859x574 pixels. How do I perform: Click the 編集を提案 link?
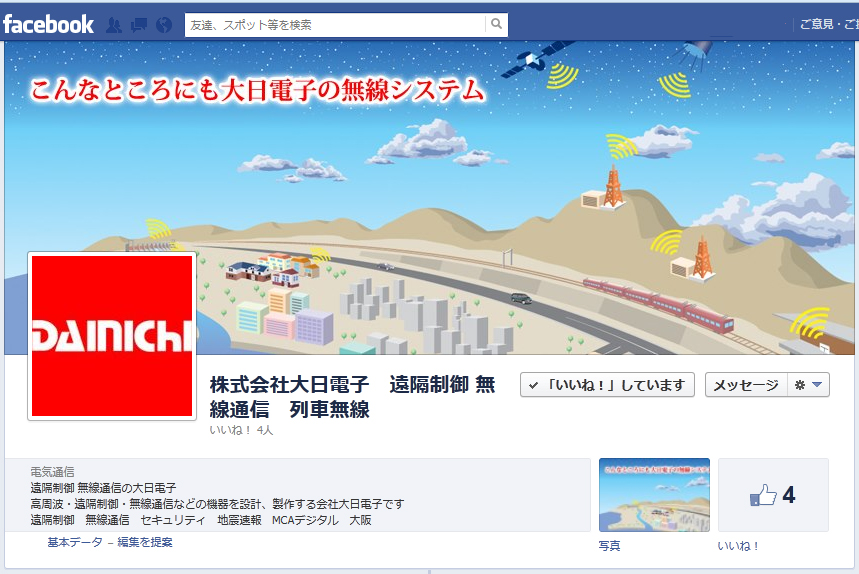coord(145,542)
